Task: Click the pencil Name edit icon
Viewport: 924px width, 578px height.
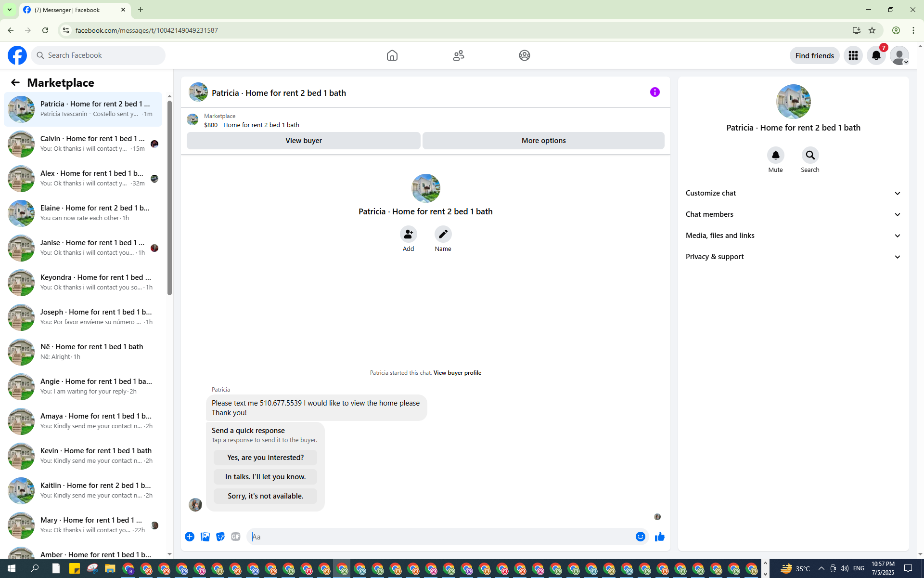Action: coord(443,235)
